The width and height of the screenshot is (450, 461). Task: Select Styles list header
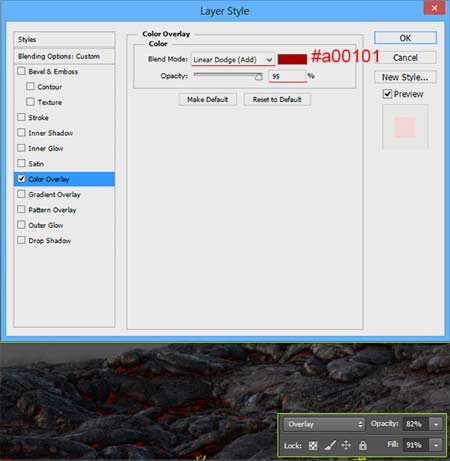point(64,39)
